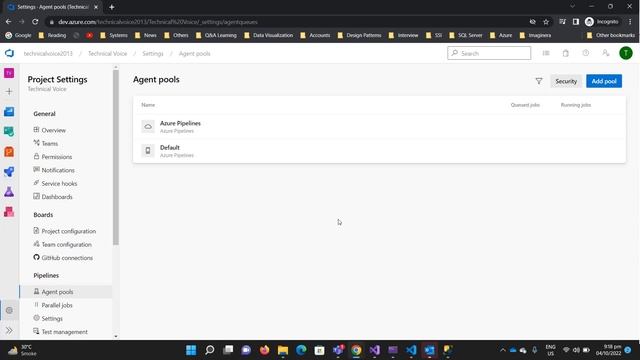Click Queued jobs column header
Viewport: 640px width, 360px height.
525,105
